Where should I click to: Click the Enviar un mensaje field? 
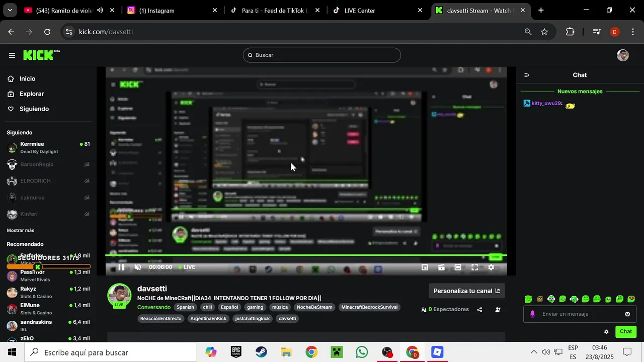pyautogui.click(x=580, y=314)
